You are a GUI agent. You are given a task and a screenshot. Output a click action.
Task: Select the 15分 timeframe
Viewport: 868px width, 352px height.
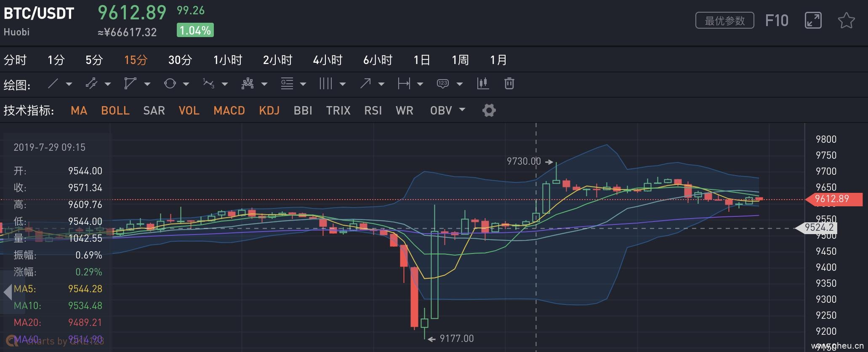(x=136, y=60)
